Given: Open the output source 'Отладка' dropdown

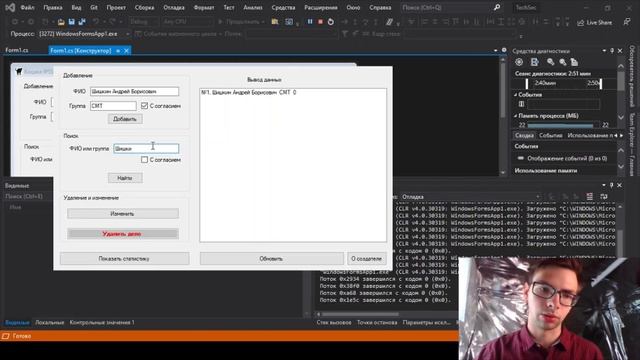Looking at the screenshot, I should 470,197.
